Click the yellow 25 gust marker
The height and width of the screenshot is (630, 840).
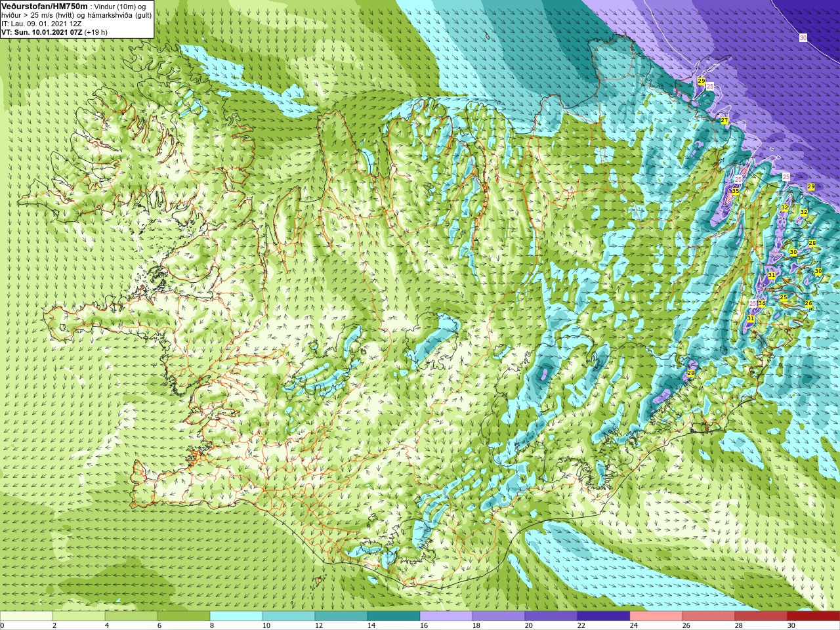point(784,297)
